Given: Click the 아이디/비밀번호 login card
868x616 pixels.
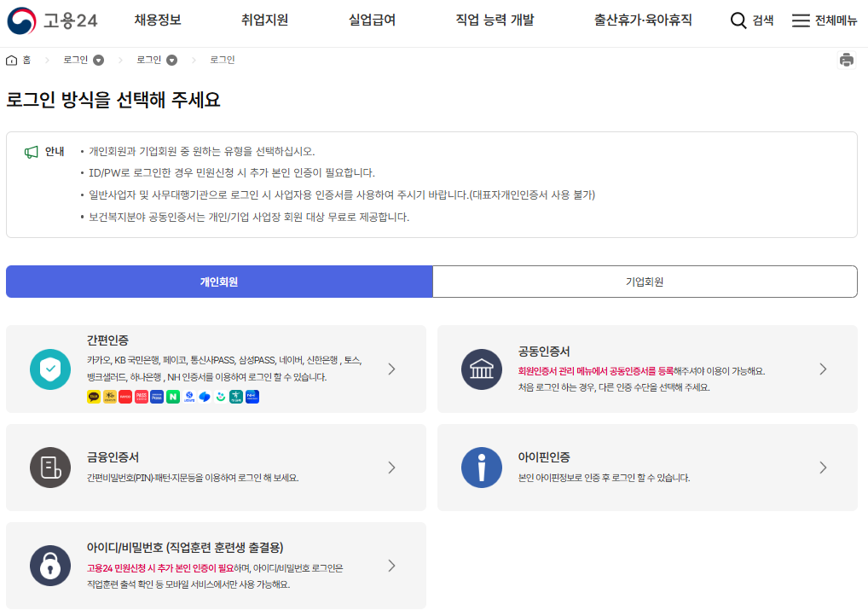Looking at the screenshot, I should 214,565.
